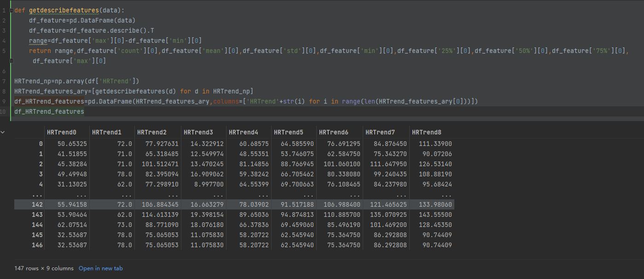644x279 pixels.
Task: Click row index 0 of the dataframe
Action: tap(41, 144)
